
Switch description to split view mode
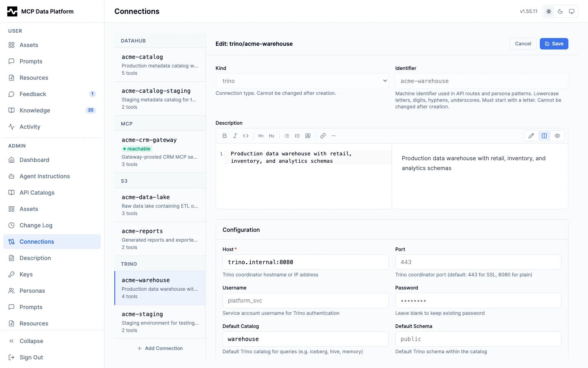[544, 136]
